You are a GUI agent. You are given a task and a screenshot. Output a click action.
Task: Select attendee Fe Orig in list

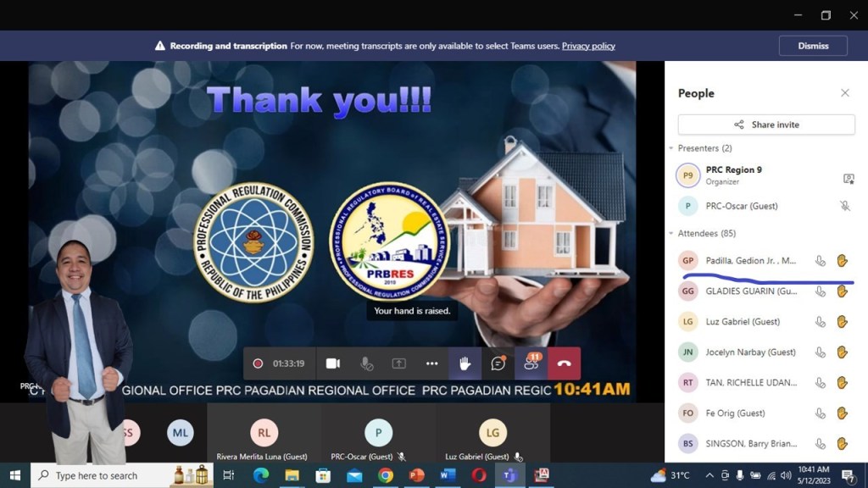point(735,413)
